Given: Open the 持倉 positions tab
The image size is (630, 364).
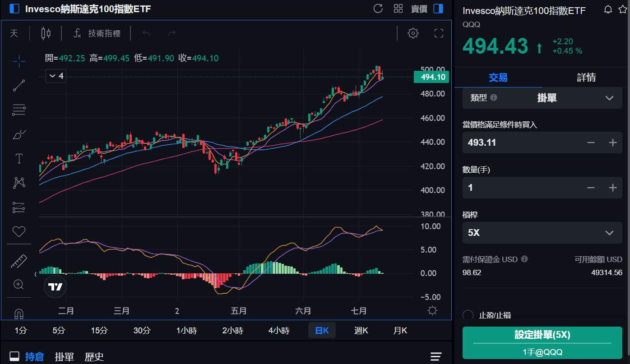Looking at the screenshot, I should click(34, 357).
